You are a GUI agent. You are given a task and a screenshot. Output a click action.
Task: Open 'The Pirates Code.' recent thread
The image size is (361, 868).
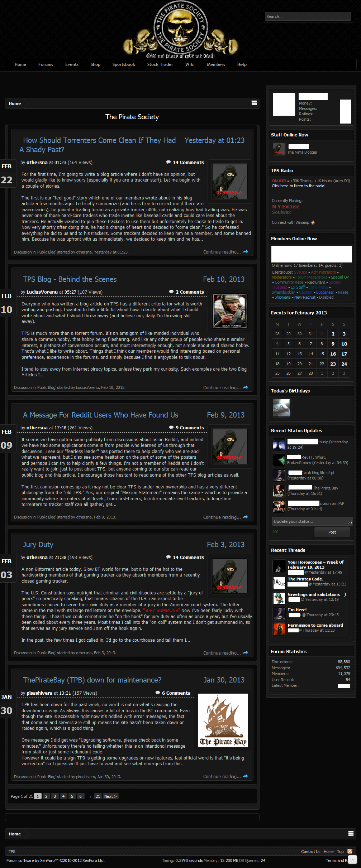point(305,579)
